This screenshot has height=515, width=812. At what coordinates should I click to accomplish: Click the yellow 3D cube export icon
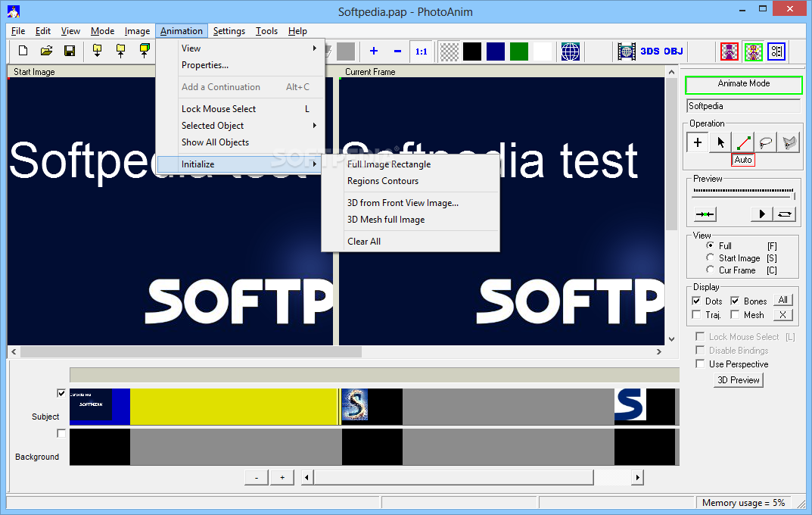coord(145,51)
